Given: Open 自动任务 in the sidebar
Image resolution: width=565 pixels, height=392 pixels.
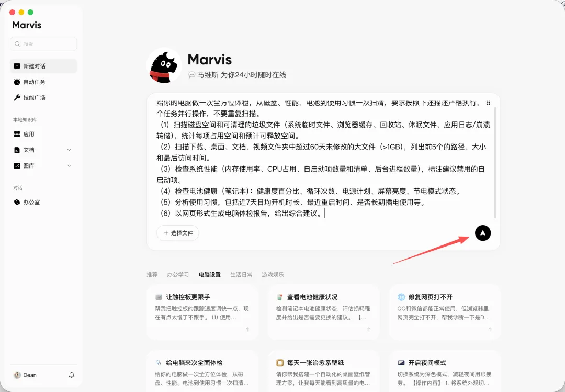Looking at the screenshot, I should (43, 82).
